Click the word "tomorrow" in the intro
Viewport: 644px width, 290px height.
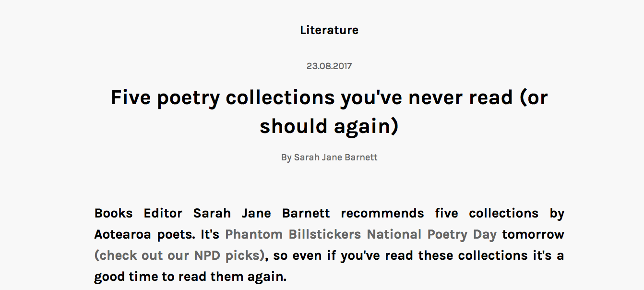(533, 234)
